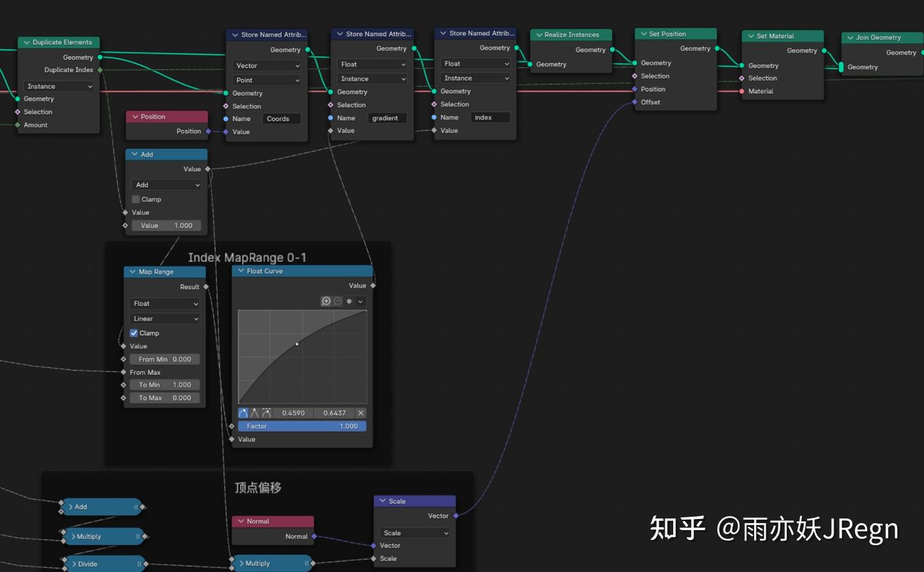The image size is (924, 572).
Task: Zoom out of the Float Curve graph
Action: (336, 301)
